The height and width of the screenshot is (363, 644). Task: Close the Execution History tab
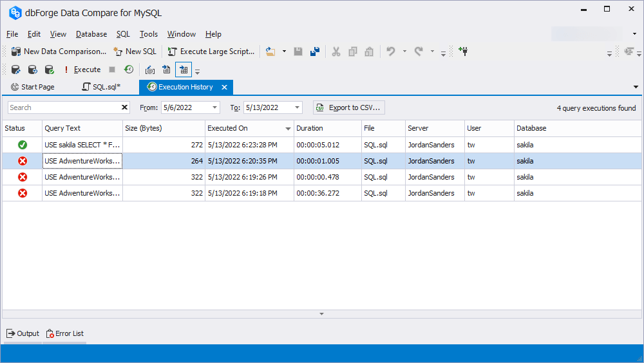[224, 87]
